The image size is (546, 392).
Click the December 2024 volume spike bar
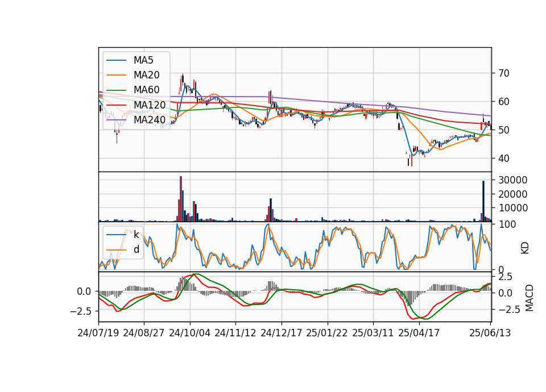click(x=271, y=210)
